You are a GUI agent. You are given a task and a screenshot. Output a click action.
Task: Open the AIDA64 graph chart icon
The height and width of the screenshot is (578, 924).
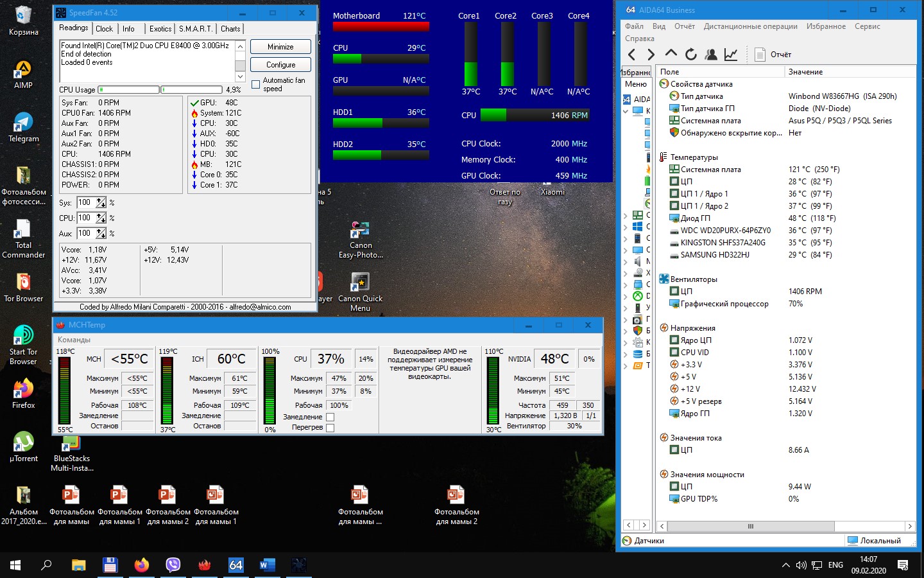(731, 55)
